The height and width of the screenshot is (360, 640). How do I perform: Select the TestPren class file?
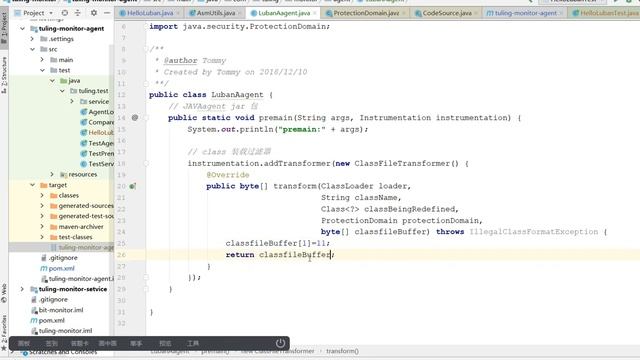click(97, 153)
